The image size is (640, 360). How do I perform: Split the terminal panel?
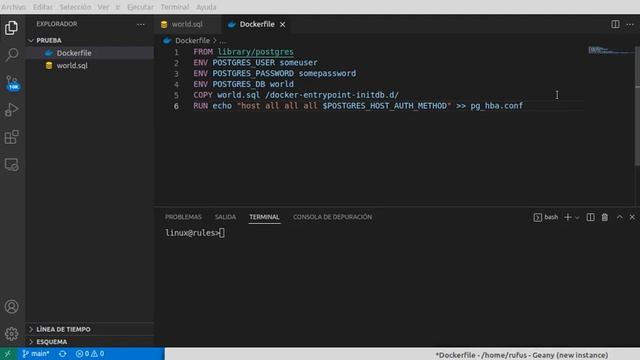[x=590, y=217]
